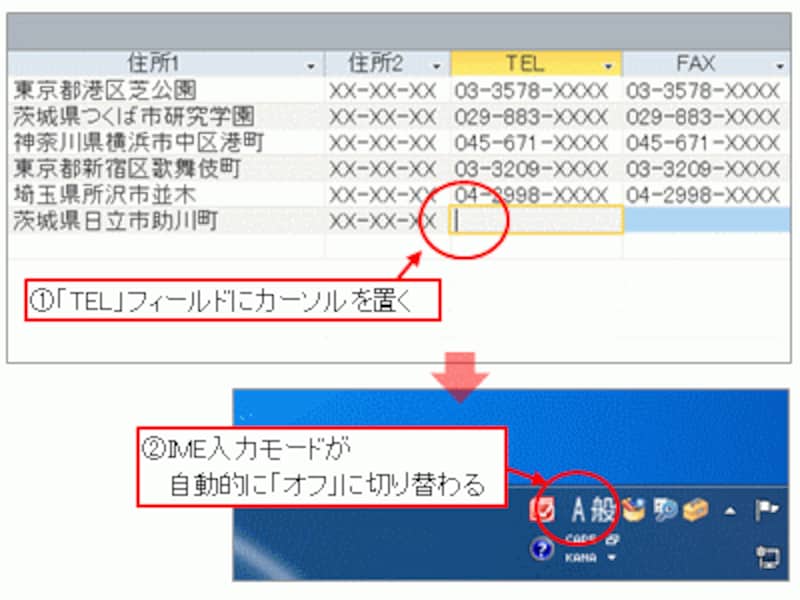Click the cell 茨城県つくば市研究学園
This screenshot has width=800, height=600.
click(166, 116)
